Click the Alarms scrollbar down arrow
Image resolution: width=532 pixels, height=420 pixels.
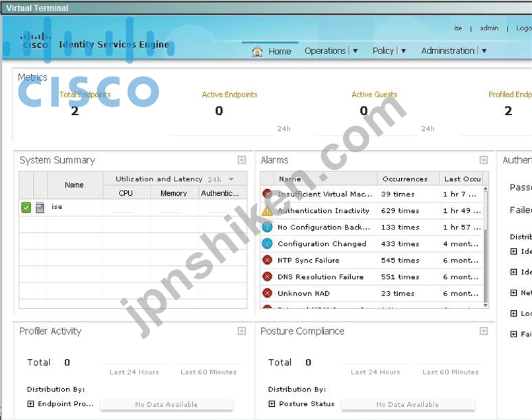[486, 305]
